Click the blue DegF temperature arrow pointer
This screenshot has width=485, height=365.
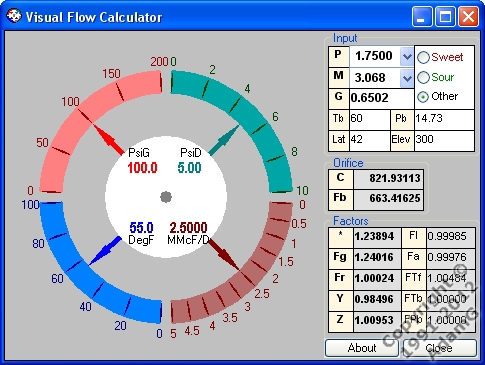coord(105,251)
